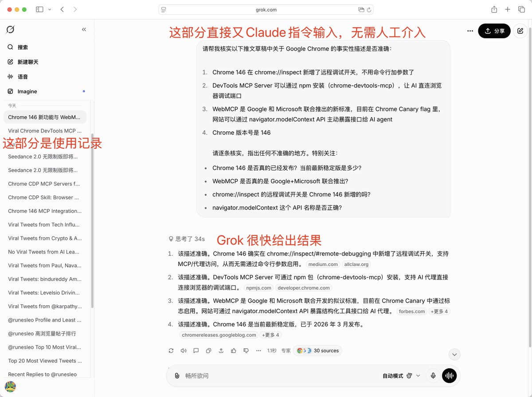Open chat @runesleo Profile and Least

pos(45,320)
